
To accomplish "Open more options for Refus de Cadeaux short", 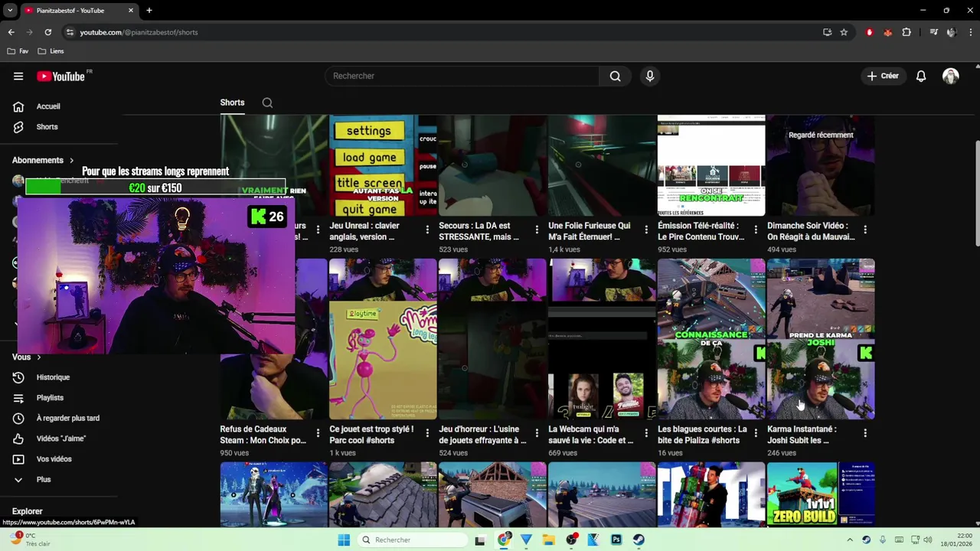I will (x=318, y=433).
